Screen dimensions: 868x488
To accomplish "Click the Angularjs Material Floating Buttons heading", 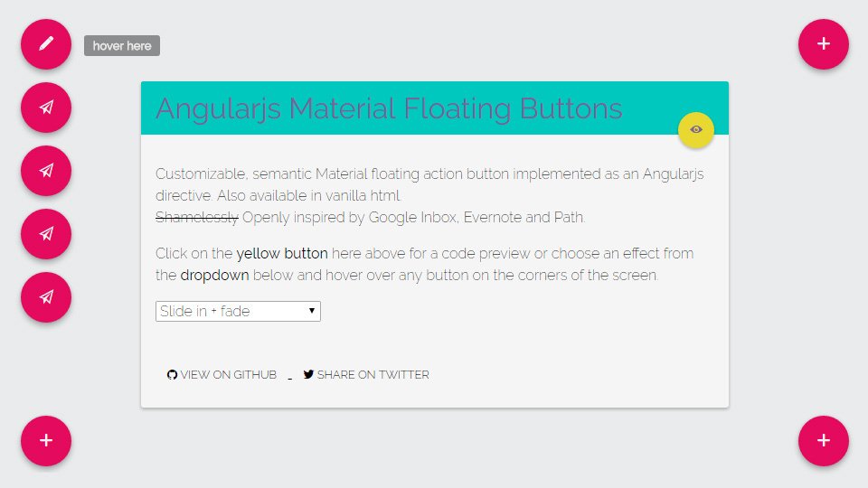I will pyautogui.click(x=389, y=108).
